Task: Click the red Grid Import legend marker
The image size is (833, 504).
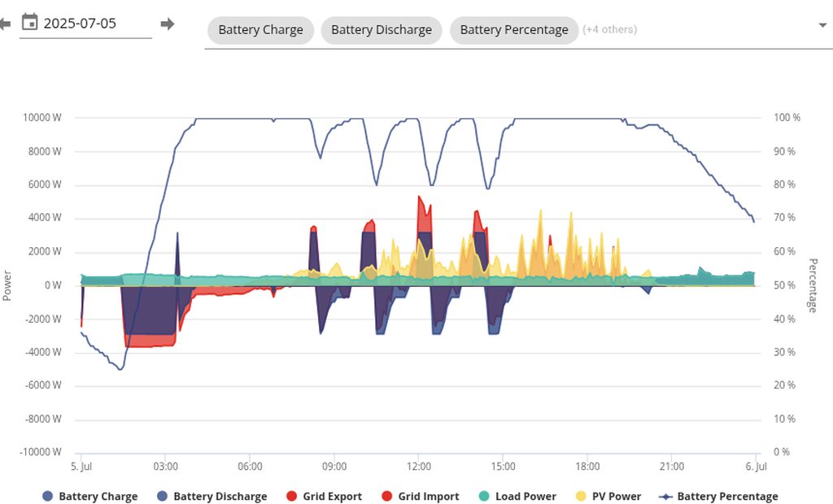Action: [386, 497]
